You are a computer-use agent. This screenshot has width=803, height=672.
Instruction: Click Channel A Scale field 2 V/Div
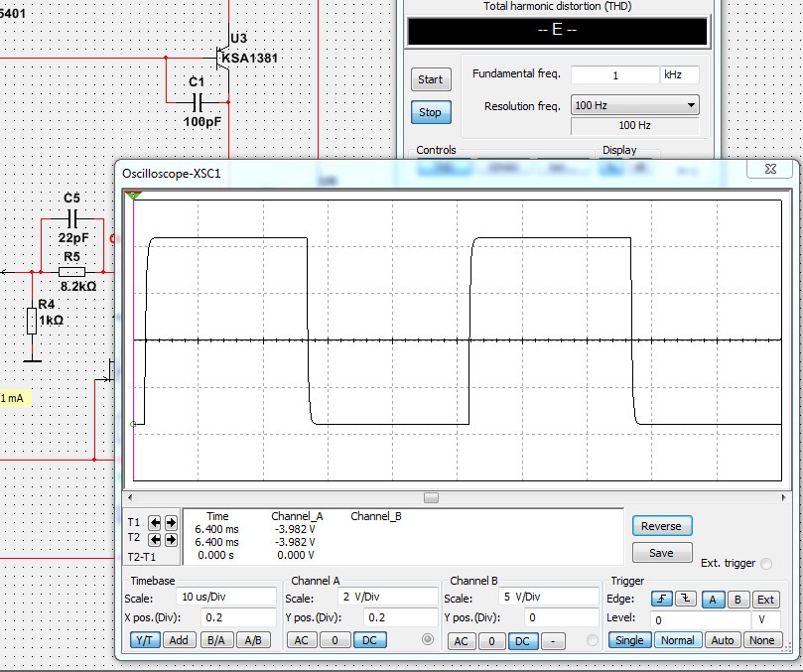click(x=388, y=597)
